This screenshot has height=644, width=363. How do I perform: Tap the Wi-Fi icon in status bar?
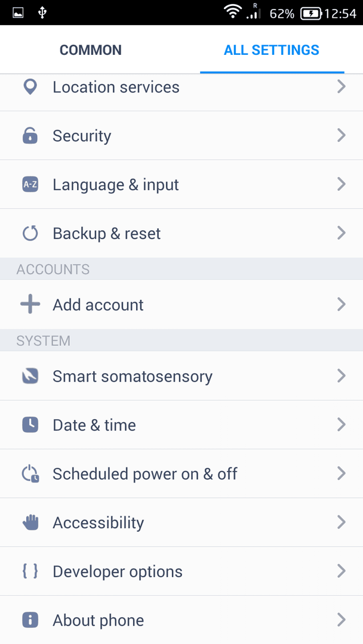pyautogui.click(x=233, y=13)
